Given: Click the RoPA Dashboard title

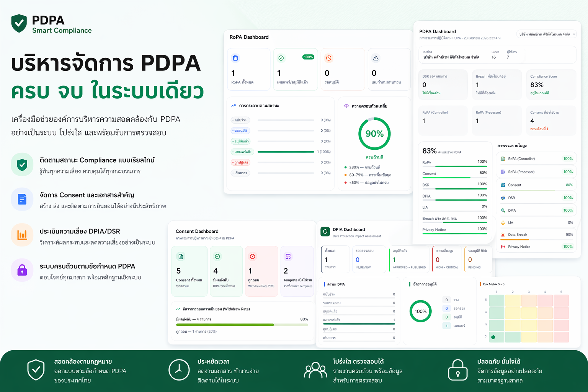Looking at the screenshot, I should tap(249, 37).
